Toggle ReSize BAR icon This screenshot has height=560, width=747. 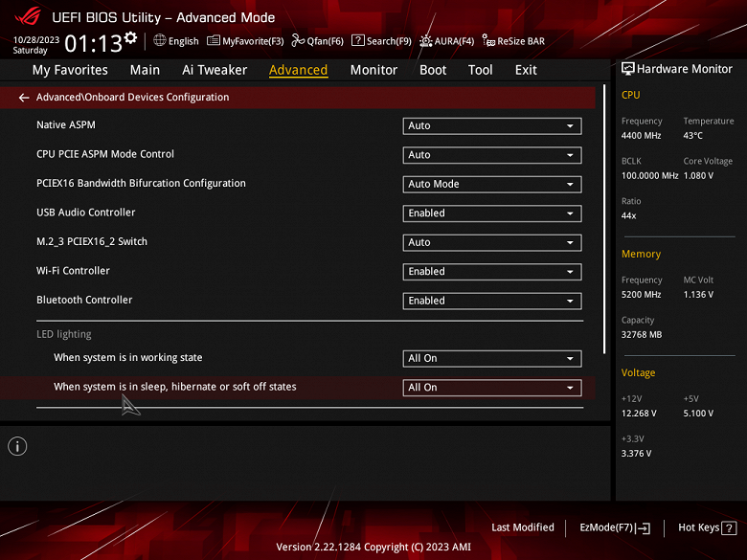(x=488, y=41)
